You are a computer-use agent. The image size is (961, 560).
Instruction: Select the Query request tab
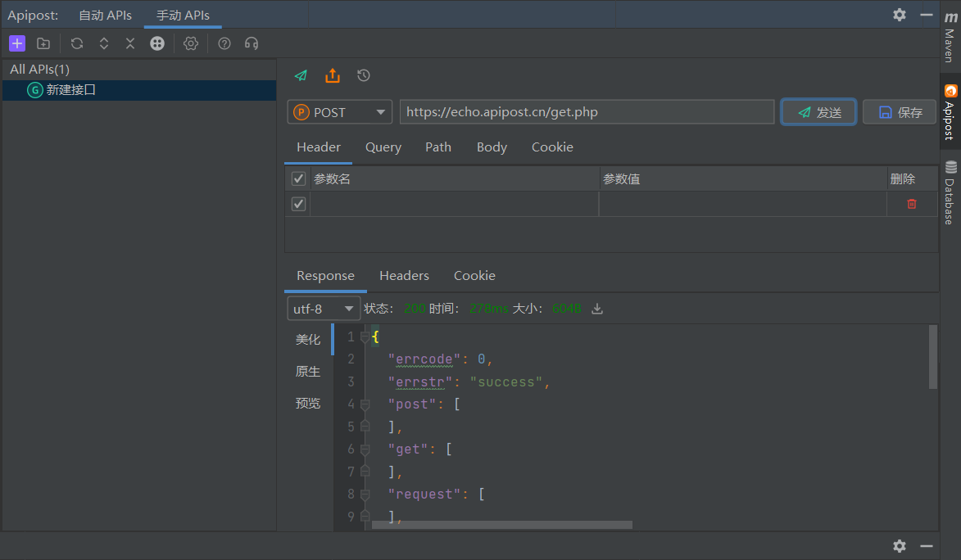[383, 147]
